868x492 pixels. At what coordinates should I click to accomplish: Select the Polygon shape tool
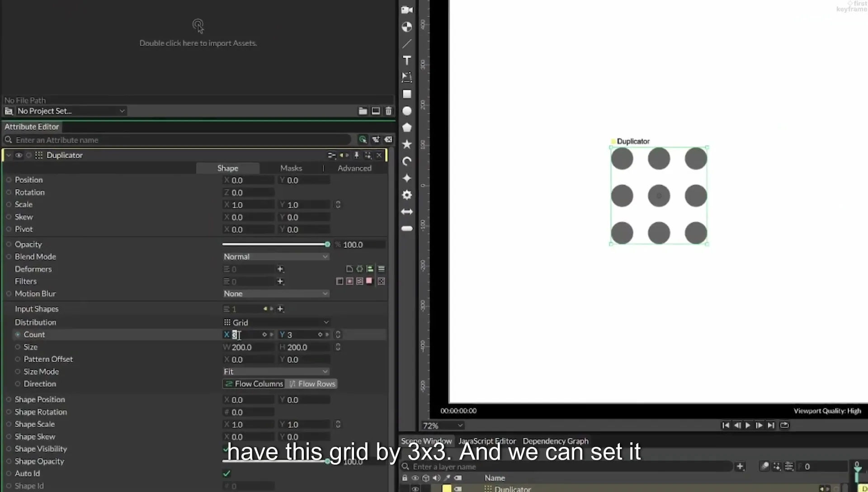click(x=407, y=128)
